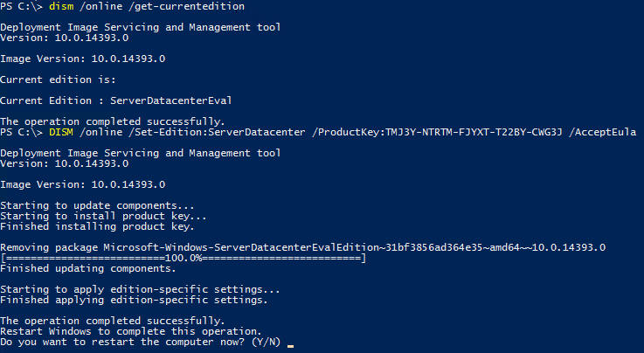The height and width of the screenshot is (353, 644).
Task: Click the Starting to update components line
Action: (x=97, y=205)
